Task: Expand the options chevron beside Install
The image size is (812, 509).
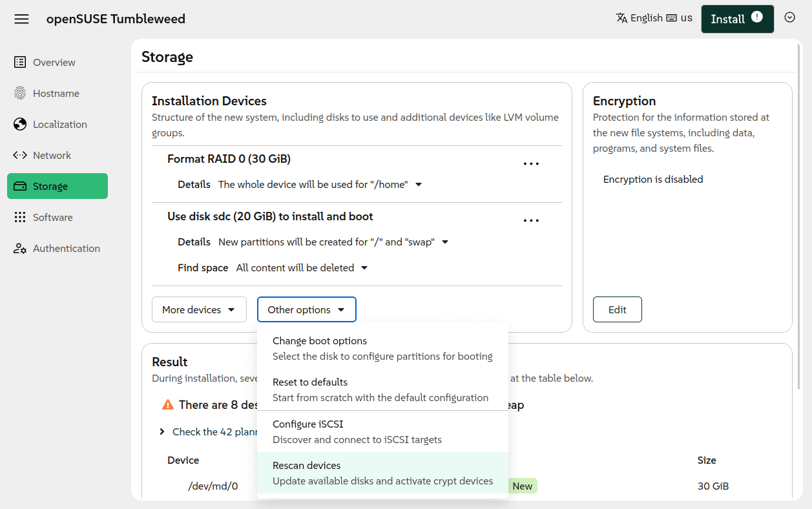Action: tap(789, 18)
